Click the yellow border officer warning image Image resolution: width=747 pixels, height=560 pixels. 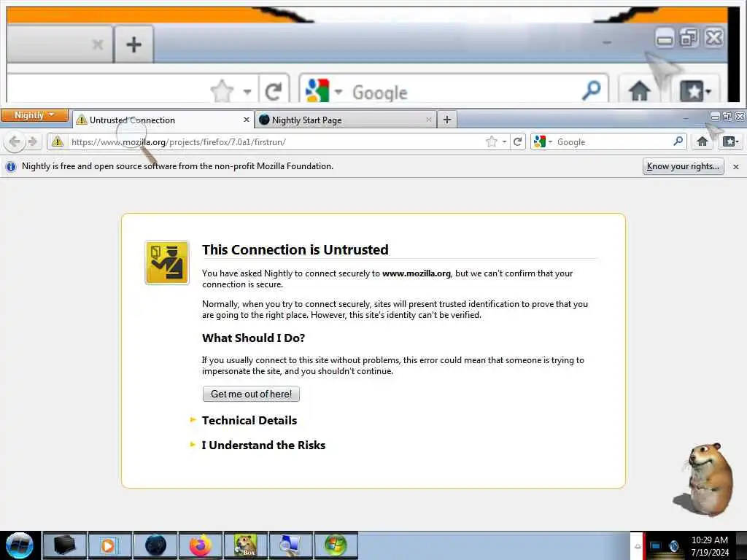tap(167, 262)
